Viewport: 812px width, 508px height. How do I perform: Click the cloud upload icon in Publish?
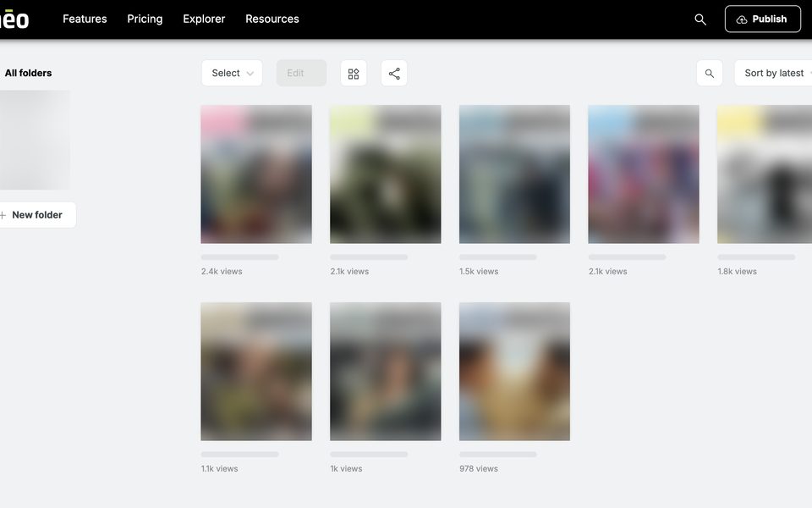tap(742, 19)
